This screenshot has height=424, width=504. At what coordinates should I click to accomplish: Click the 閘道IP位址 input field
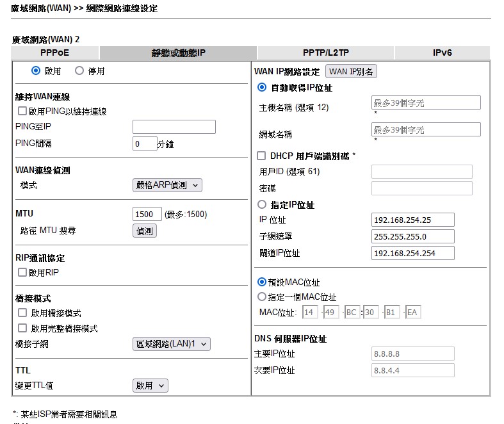(412, 253)
